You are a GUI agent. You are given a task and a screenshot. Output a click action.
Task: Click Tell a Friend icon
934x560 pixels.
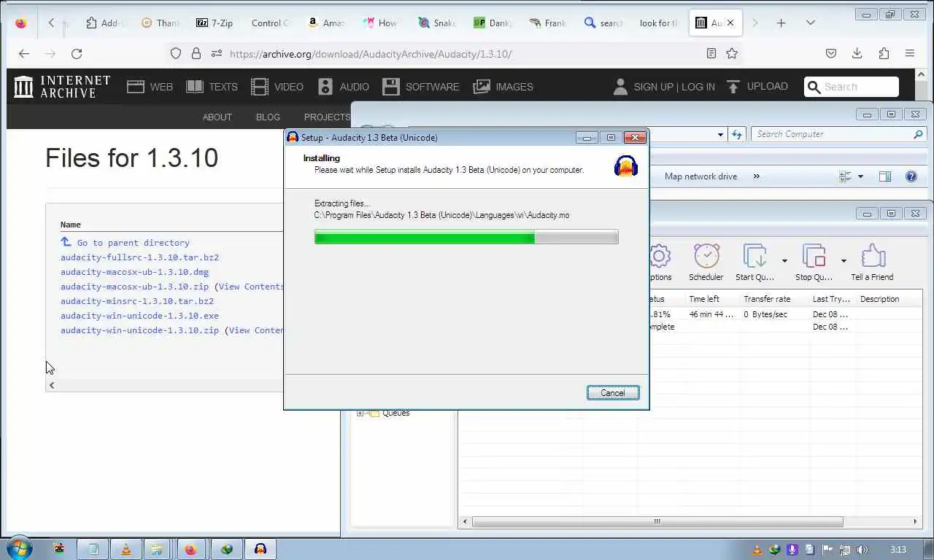(872, 262)
